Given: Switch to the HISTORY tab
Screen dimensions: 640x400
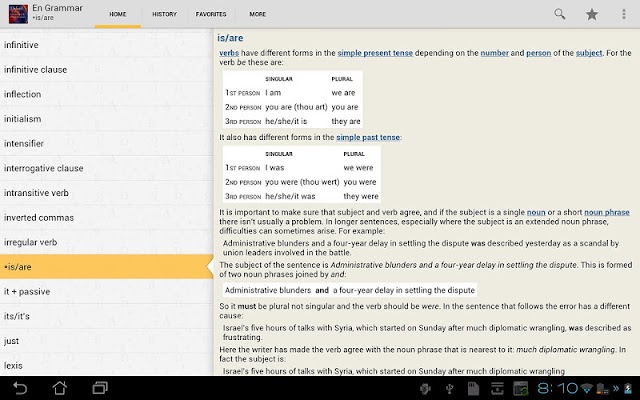Looking at the screenshot, I should (x=164, y=14).
